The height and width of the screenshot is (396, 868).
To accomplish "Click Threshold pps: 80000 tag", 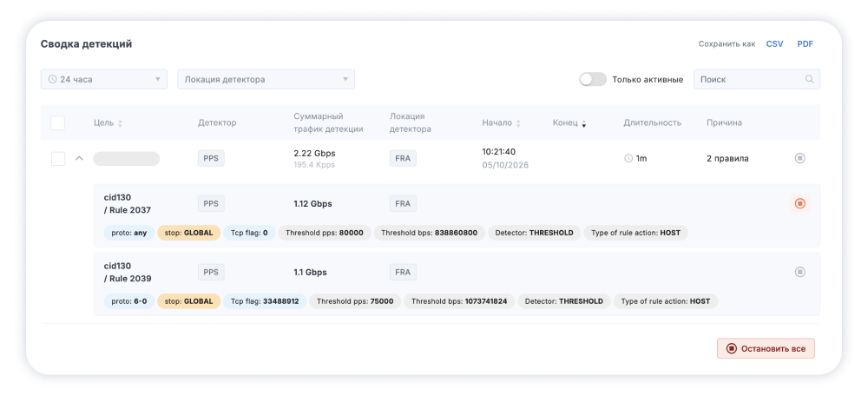I will point(325,233).
